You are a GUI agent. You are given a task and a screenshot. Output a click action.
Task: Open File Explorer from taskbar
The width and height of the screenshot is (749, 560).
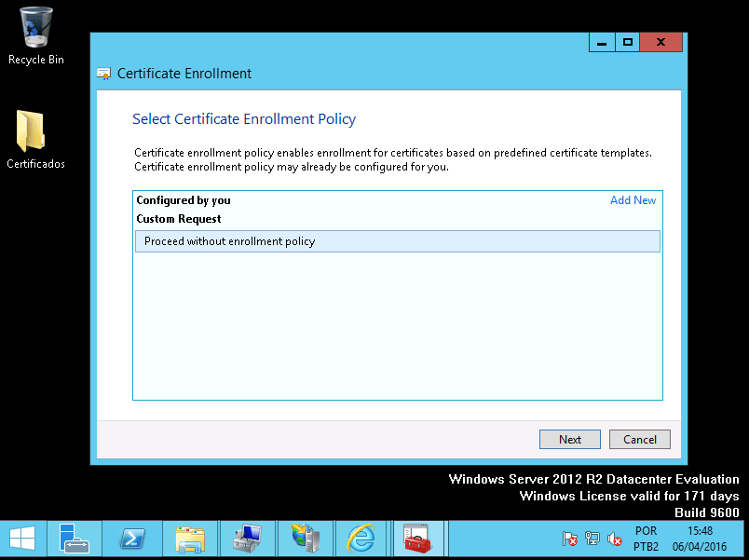pos(190,540)
